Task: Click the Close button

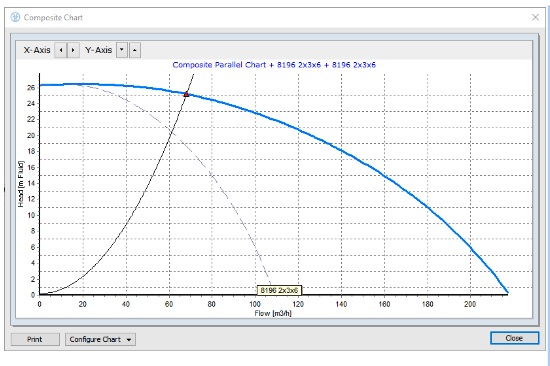Action: [x=514, y=338]
